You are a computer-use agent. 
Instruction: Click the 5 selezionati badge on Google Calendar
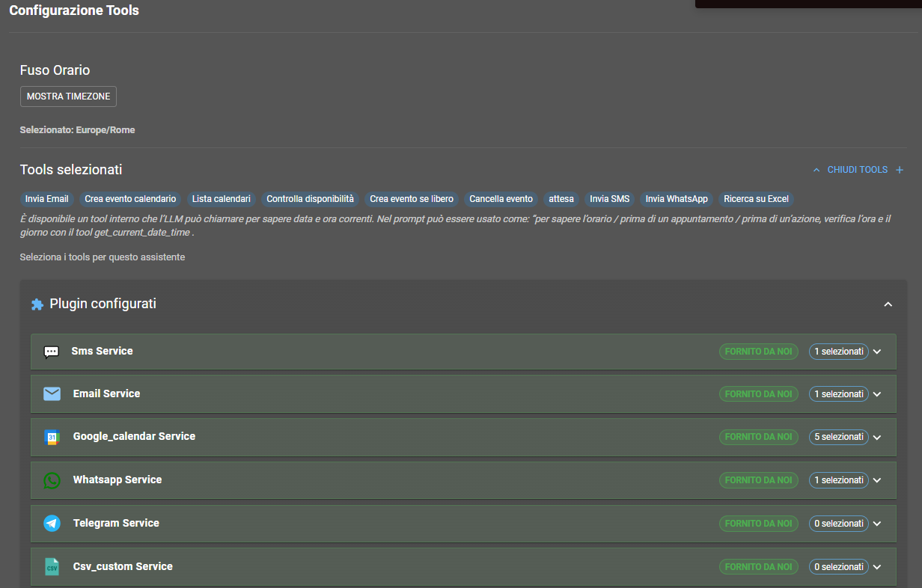click(x=838, y=437)
